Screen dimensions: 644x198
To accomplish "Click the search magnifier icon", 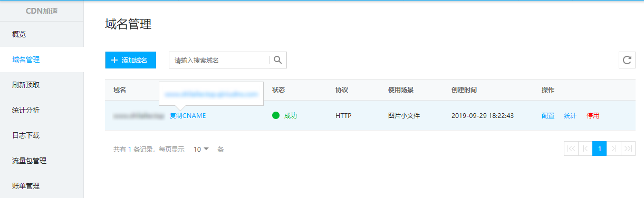I will click(277, 60).
